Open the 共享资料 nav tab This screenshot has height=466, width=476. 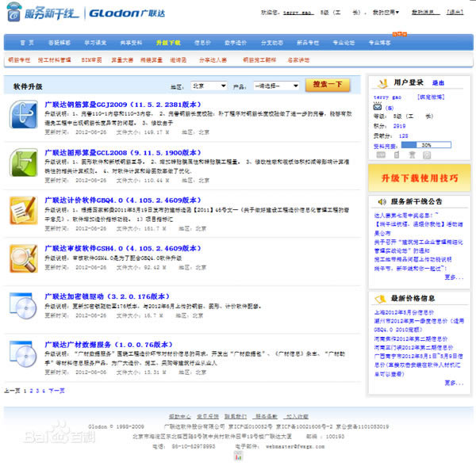[131, 43]
